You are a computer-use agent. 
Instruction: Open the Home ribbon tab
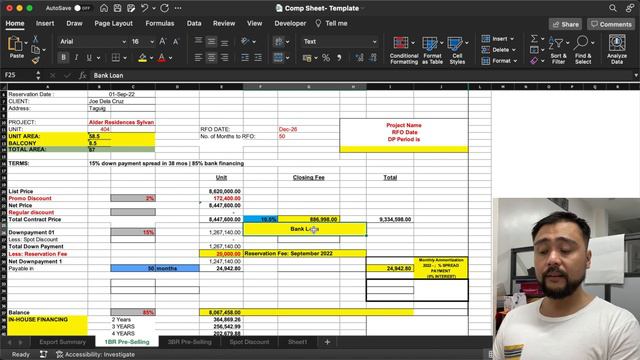pos(15,24)
